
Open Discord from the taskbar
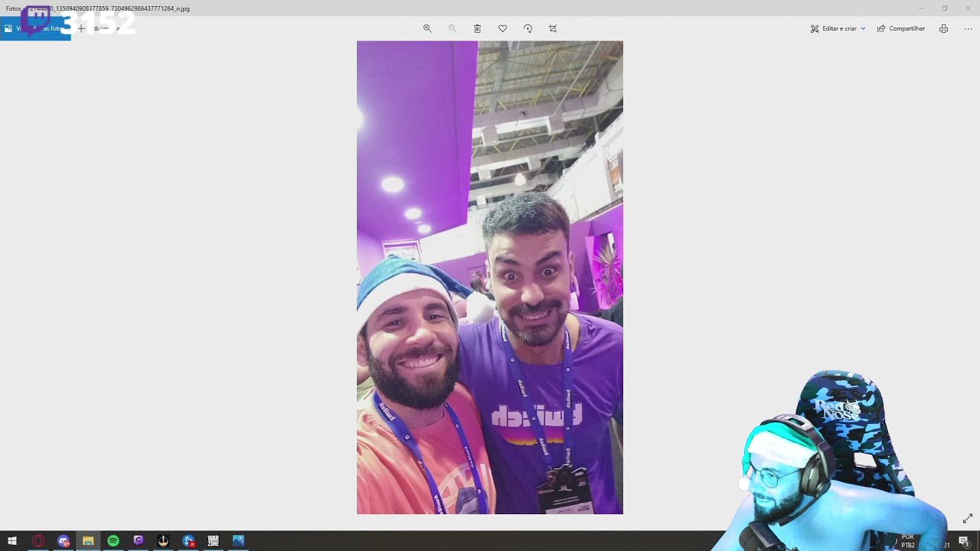[64, 541]
